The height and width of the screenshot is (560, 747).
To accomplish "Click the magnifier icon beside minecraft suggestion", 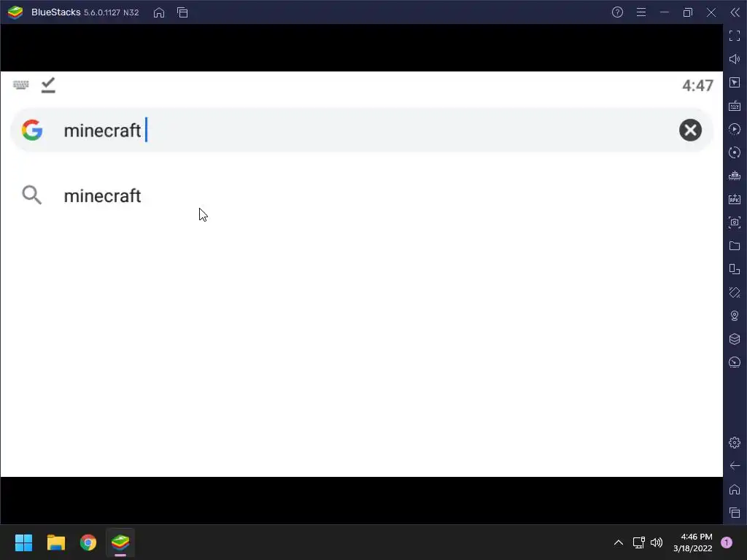I will click(x=32, y=195).
